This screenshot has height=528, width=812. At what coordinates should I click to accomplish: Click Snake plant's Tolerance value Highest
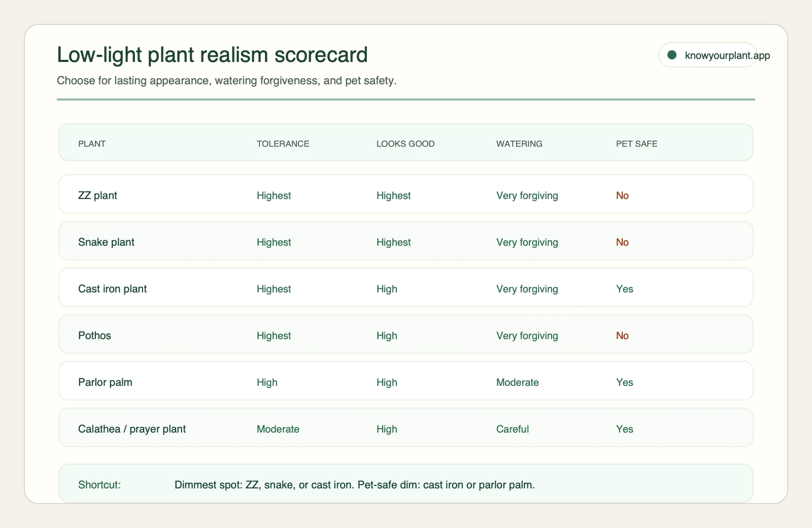click(x=274, y=242)
